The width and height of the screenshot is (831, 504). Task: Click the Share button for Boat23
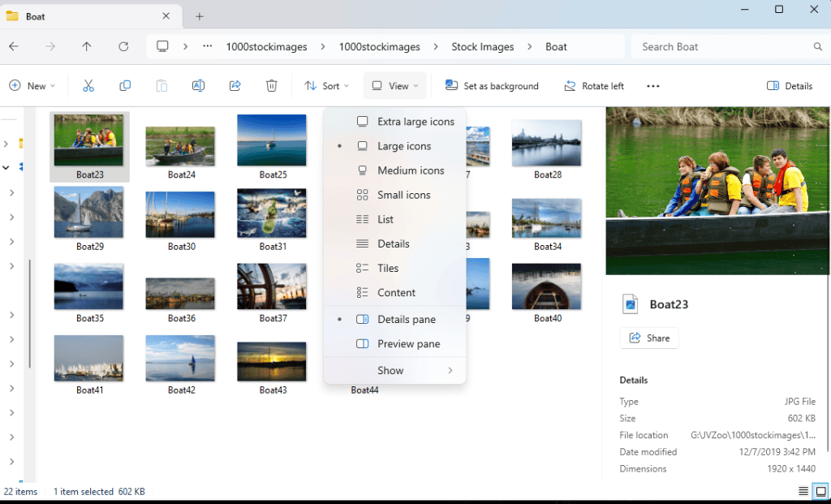coord(649,338)
